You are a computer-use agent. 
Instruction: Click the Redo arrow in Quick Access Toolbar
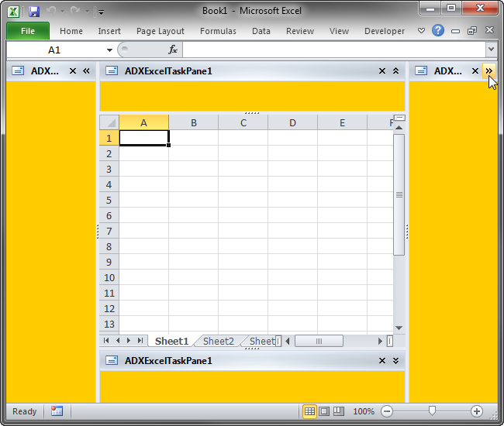pos(75,11)
